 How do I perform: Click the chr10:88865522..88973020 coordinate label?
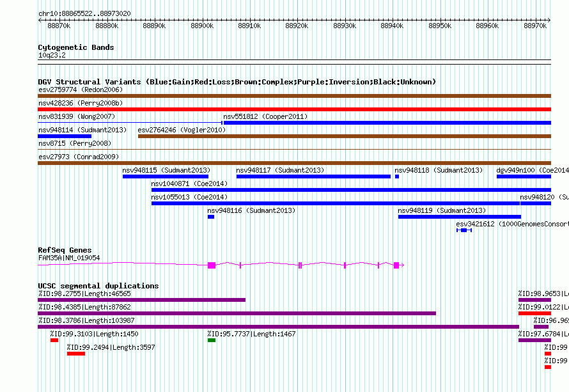(84, 13)
